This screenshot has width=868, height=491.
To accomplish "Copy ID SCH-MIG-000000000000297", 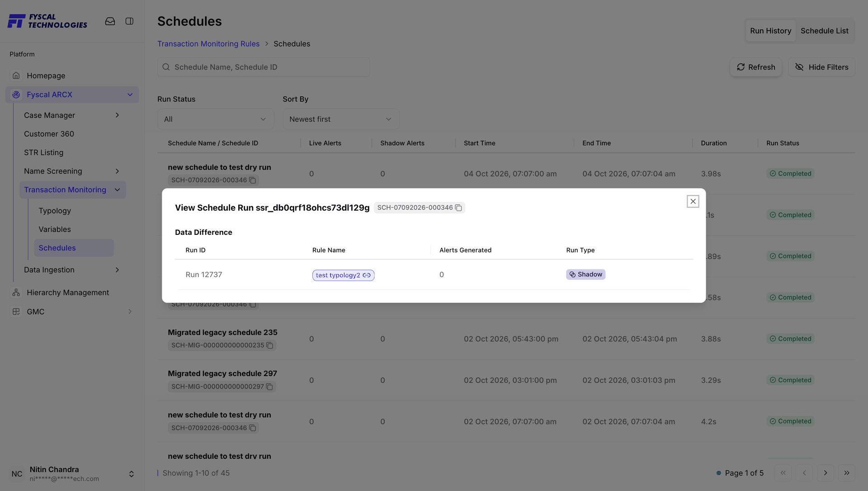I will pos(269,387).
